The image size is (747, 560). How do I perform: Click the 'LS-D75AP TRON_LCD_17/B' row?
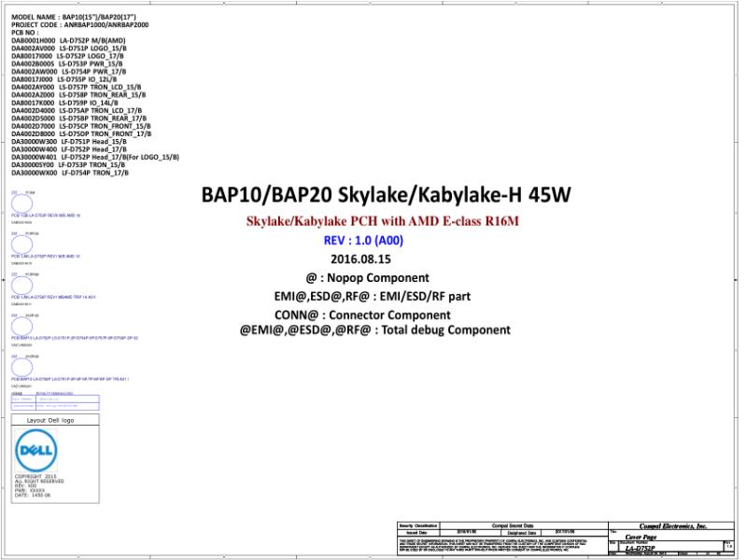(77, 110)
